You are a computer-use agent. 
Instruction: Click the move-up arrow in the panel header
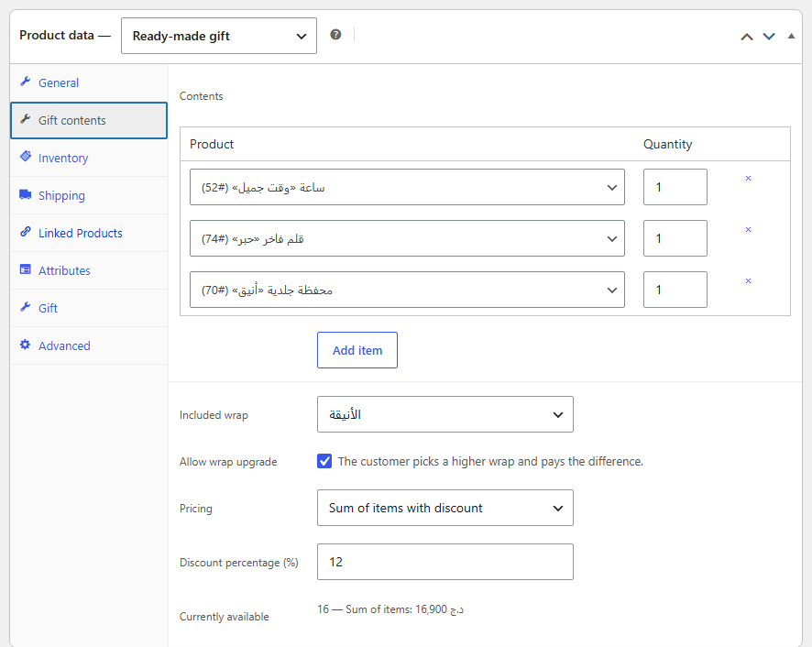746,37
